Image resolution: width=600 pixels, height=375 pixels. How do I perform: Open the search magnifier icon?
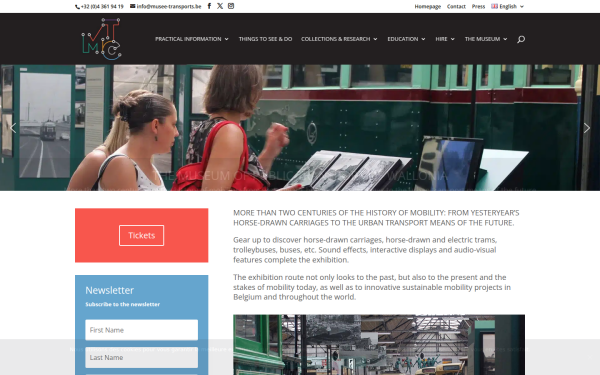click(x=521, y=39)
